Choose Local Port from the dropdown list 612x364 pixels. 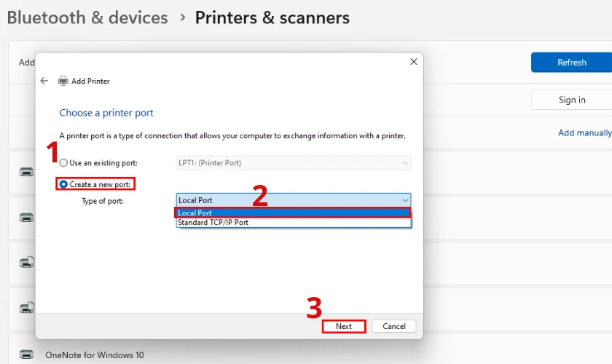point(293,213)
